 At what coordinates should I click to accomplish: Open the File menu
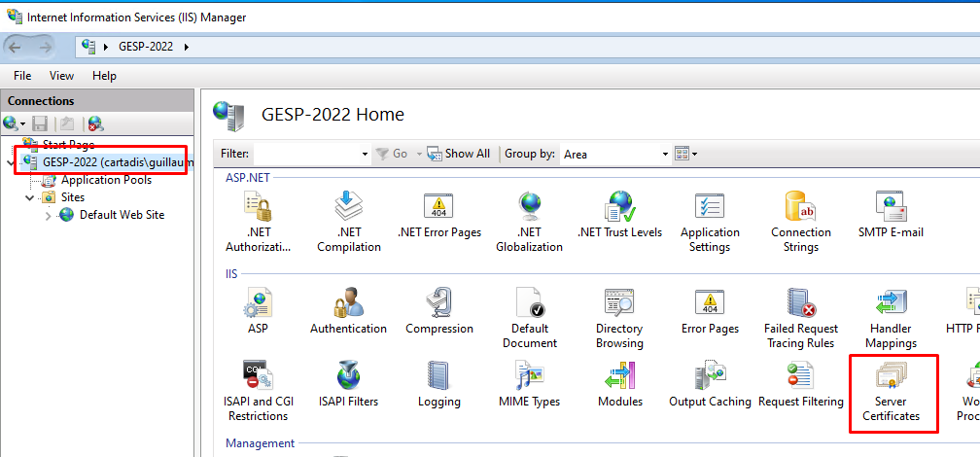point(22,76)
